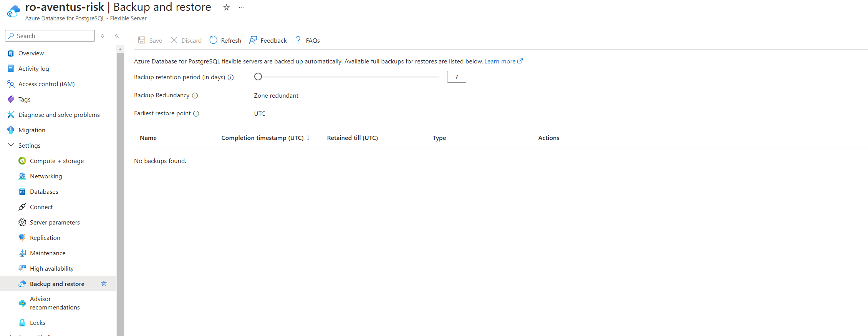Show info for Backup retention period
This screenshot has width=868, height=336.
point(230,77)
